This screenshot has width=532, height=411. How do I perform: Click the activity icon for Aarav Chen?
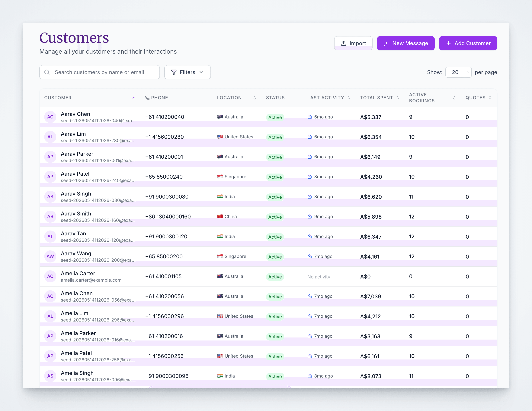click(310, 117)
